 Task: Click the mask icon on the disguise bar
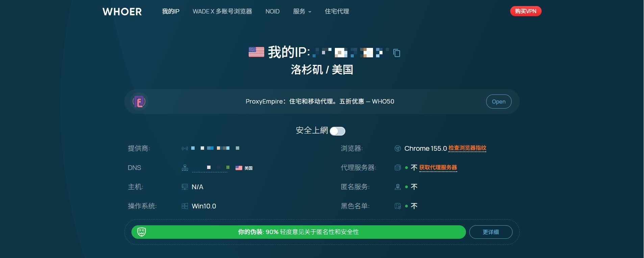point(142,232)
